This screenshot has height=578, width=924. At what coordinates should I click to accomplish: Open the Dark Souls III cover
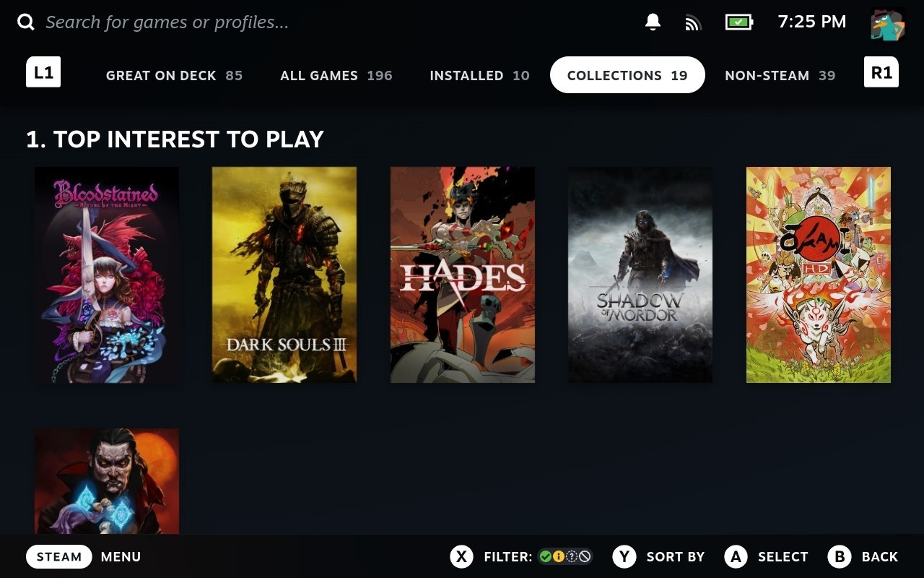click(284, 275)
